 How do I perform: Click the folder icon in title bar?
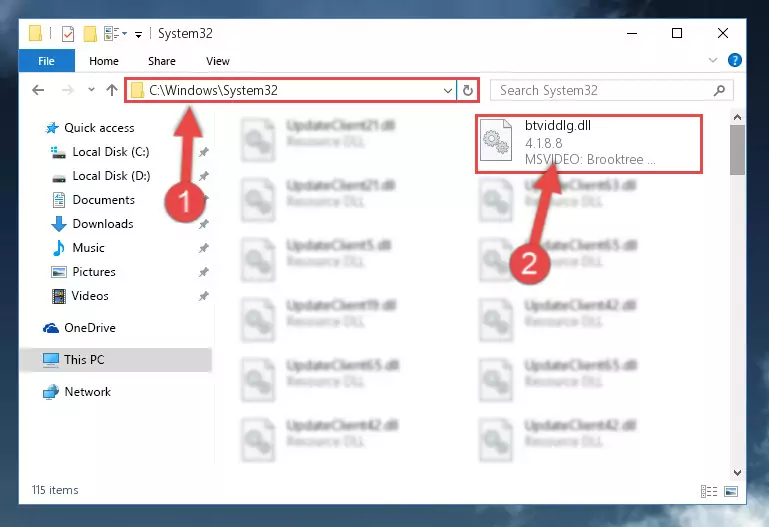tap(35, 33)
